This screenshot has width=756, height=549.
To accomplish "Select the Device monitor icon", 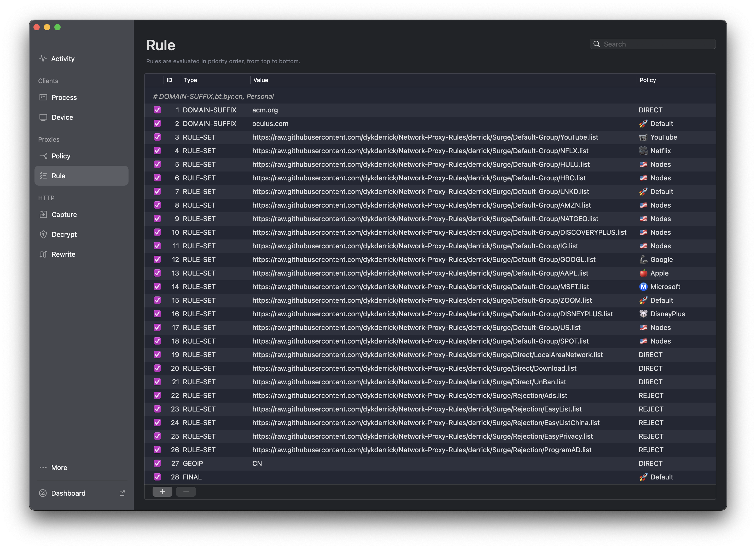I will click(43, 117).
